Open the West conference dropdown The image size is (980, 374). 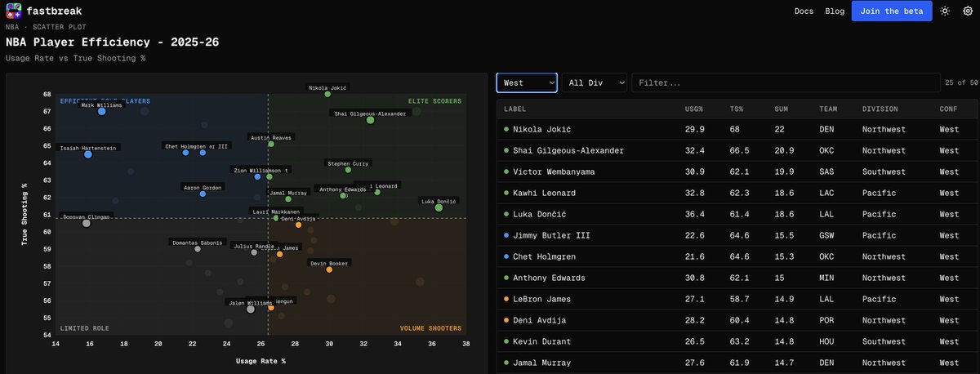527,82
